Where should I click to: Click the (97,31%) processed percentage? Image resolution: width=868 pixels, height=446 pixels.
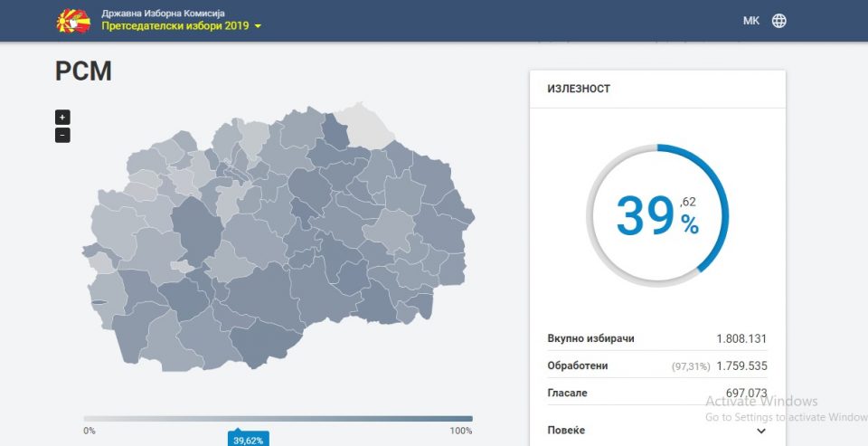[x=691, y=366]
